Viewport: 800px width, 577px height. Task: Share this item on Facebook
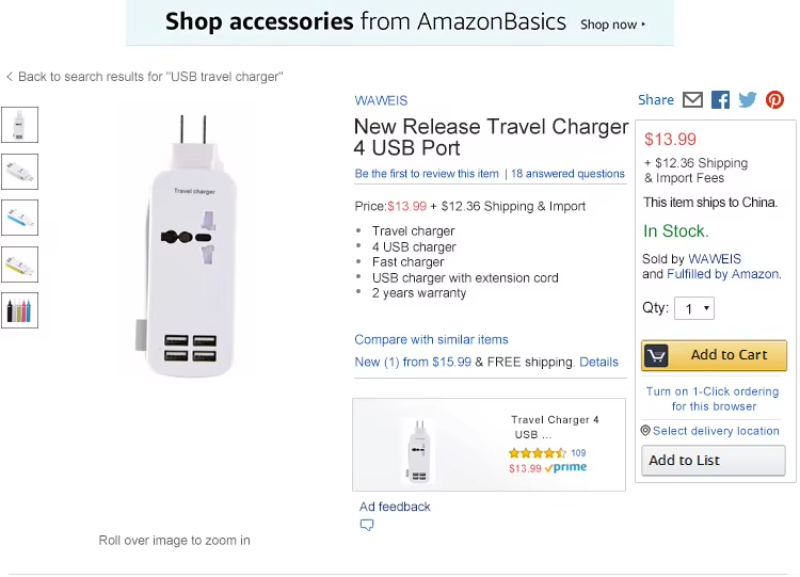(720, 100)
